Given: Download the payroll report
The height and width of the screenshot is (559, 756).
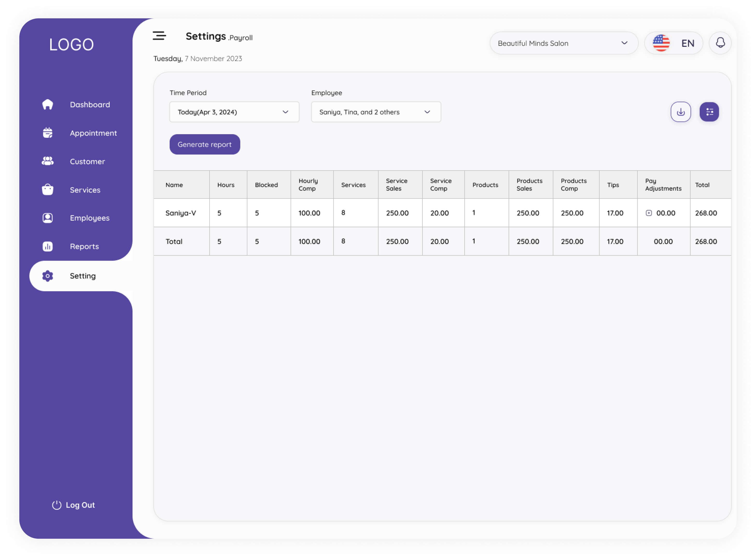Looking at the screenshot, I should [680, 112].
